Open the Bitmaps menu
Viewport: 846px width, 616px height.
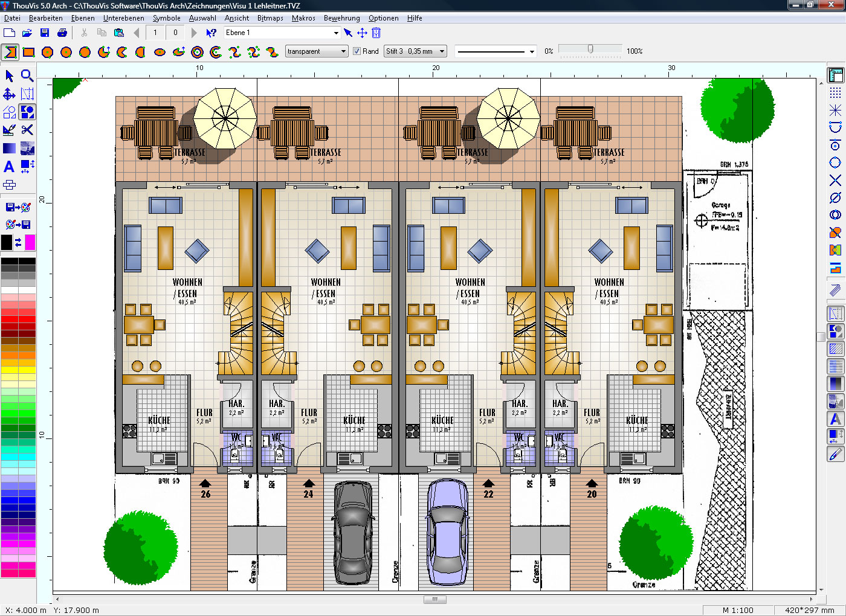[270, 18]
